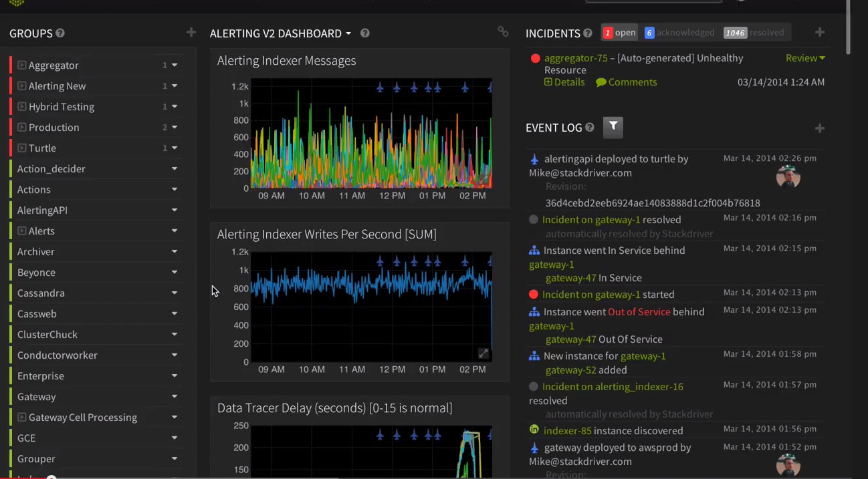The image size is (868, 479).
Task: Toggle the open incidents filter
Action: (x=619, y=31)
